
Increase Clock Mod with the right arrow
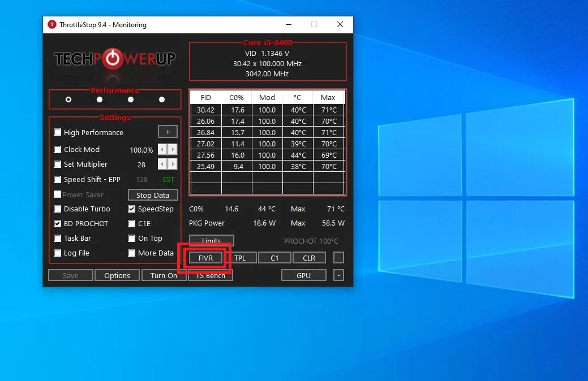(173, 149)
